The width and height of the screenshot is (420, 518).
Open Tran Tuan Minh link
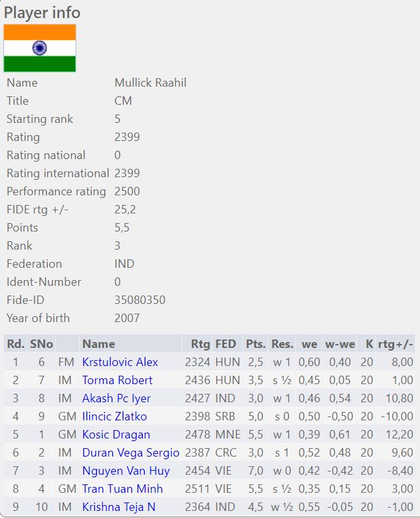click(122, 489)
